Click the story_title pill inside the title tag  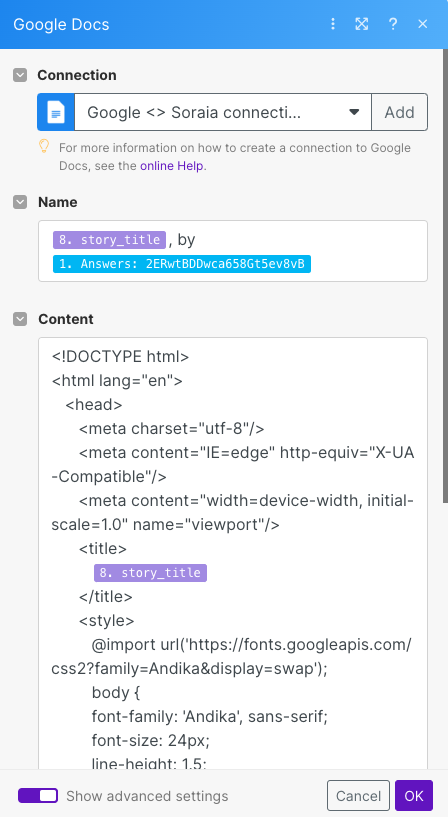[151, 573]
